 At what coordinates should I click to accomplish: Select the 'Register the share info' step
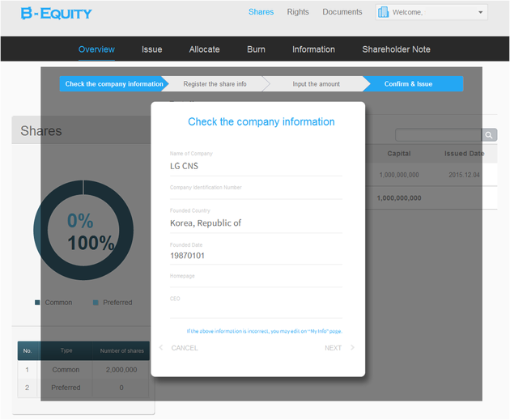point(215,84)
